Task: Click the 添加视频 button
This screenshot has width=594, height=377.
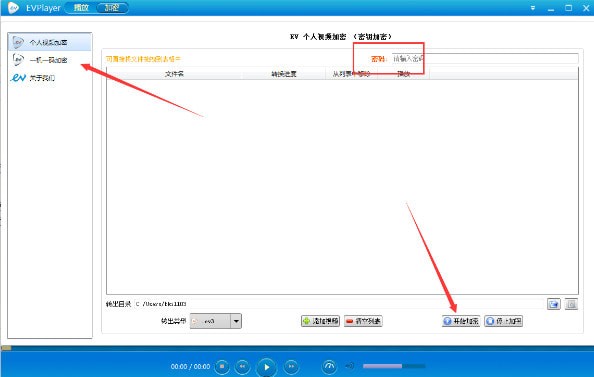Action: click(x=320, y=321)
